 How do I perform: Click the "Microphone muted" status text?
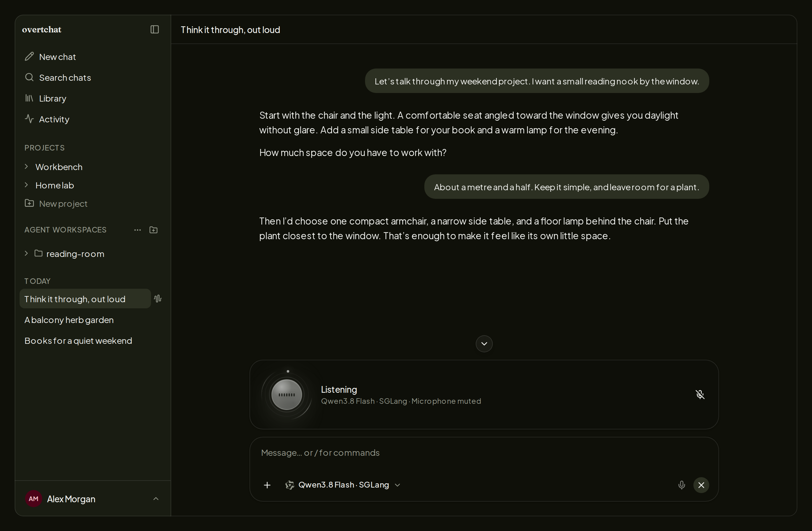[446, 401]
